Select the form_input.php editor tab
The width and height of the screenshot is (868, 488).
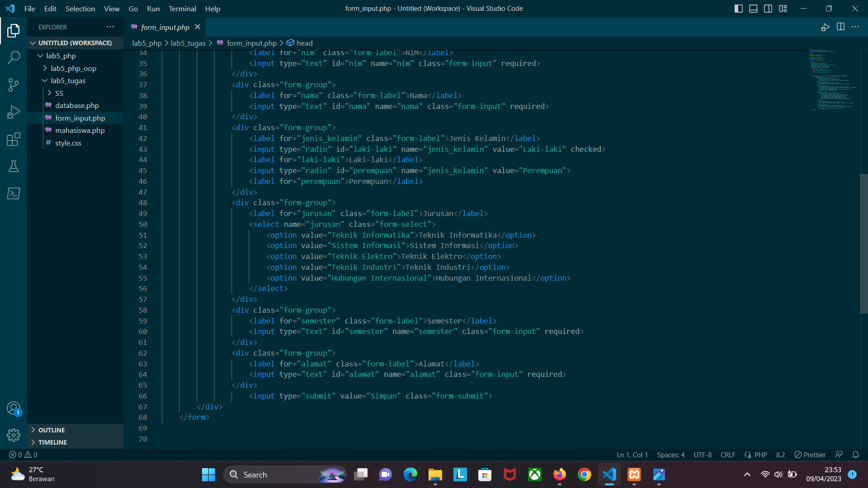(164, 27)
